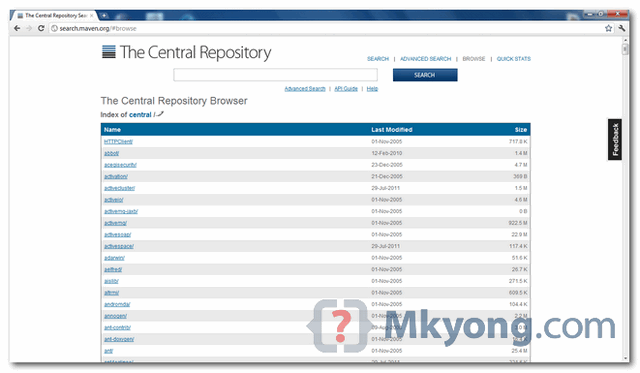This screenshot has width=640, height=373.
Task: Open the activation/ folder
Action: click(x=116, y=176)
